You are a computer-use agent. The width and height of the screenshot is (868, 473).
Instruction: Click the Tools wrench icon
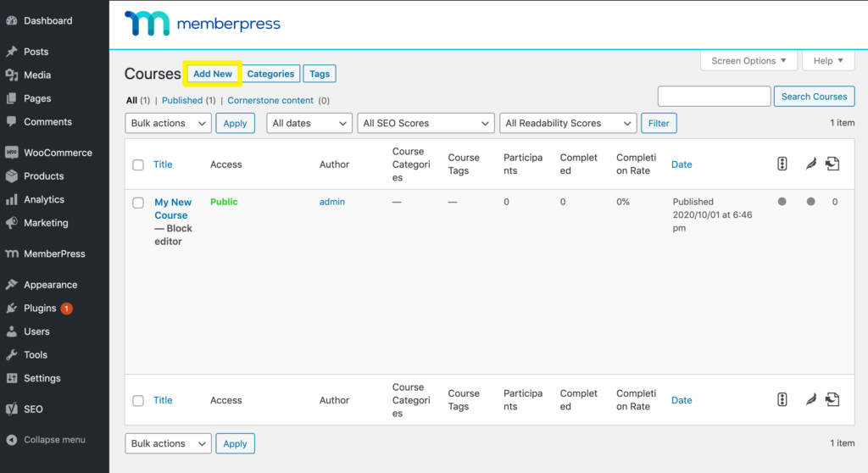click(x=12, y=355)
